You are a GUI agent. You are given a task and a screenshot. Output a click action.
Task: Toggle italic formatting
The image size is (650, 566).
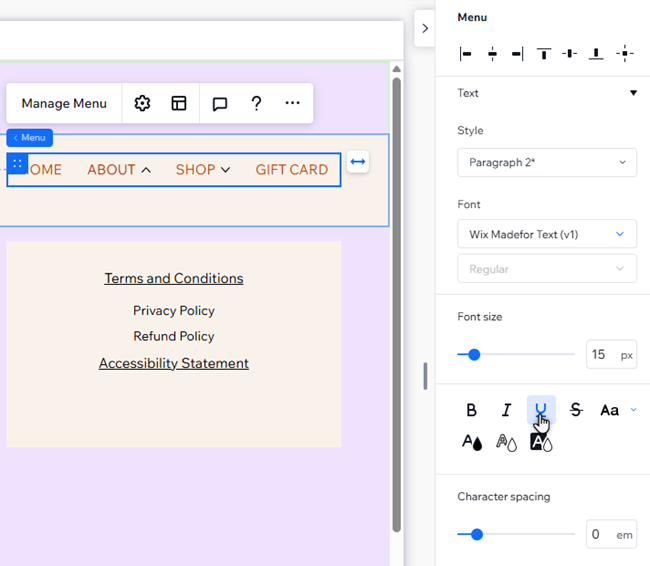506,410
